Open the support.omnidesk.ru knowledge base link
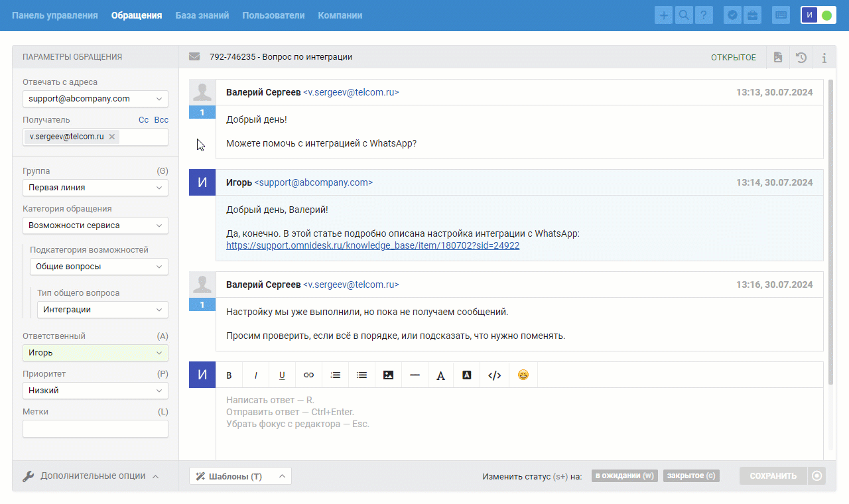Image resolution: width=849 pixels, height=504 pixels. pos(373,245)
